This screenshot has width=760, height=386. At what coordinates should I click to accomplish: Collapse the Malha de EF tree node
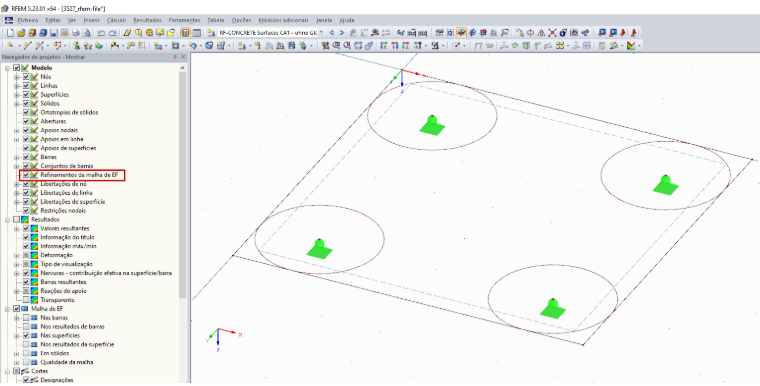pos(7,309)
